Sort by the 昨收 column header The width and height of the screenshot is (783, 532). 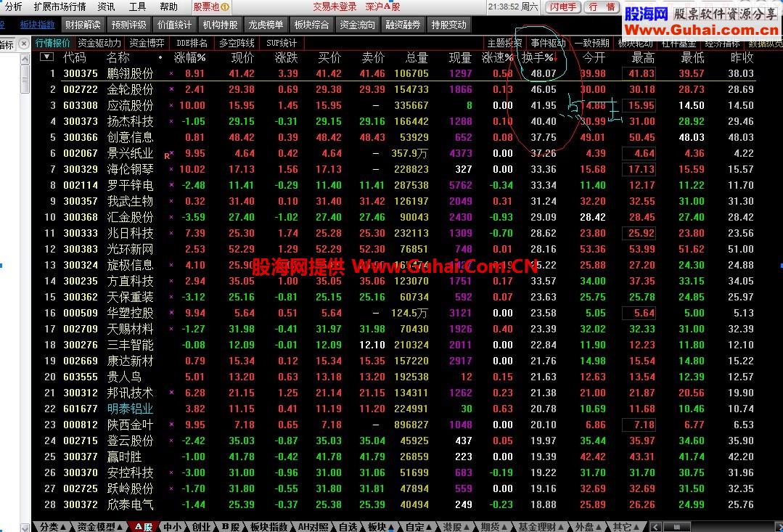(742, 58)
